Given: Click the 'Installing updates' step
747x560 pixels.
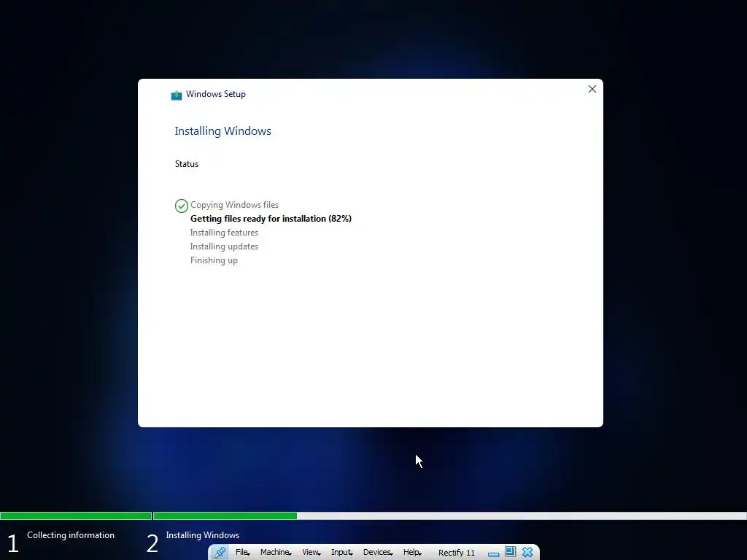Looking at the screenshot, I should [224, 246].
